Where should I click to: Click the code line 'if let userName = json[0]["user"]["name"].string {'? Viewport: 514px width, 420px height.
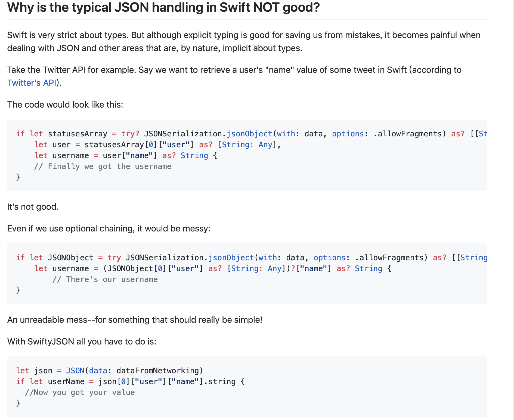click(x=131, y=381)
